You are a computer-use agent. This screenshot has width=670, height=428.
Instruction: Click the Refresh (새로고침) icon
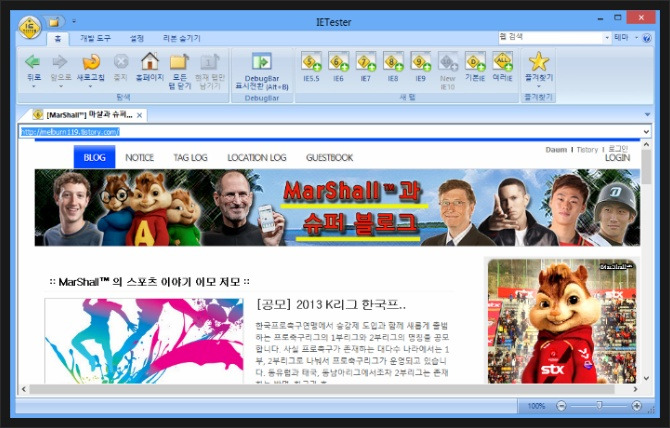91,62
